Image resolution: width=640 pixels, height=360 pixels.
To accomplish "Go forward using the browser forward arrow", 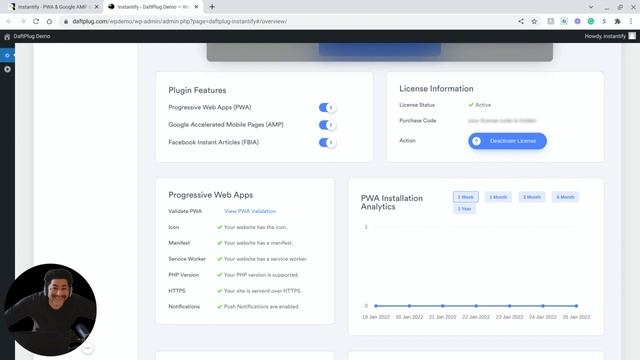I will tap(22, 21).
